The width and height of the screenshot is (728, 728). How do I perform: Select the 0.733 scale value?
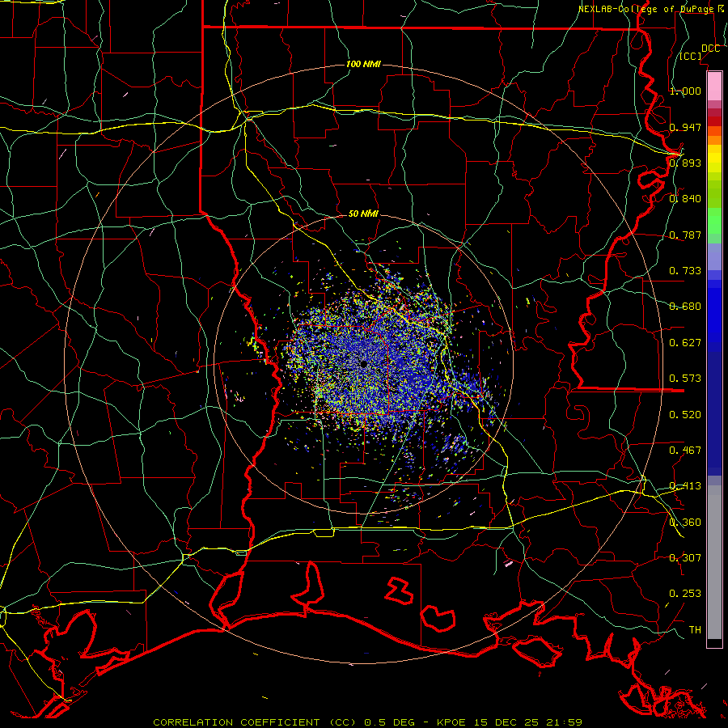coord(685,271)
